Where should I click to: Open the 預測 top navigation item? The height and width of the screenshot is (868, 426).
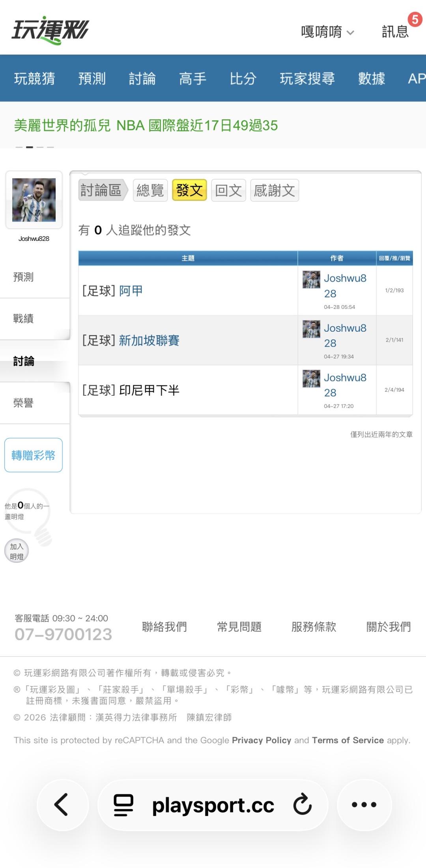[x=92, y=78]
